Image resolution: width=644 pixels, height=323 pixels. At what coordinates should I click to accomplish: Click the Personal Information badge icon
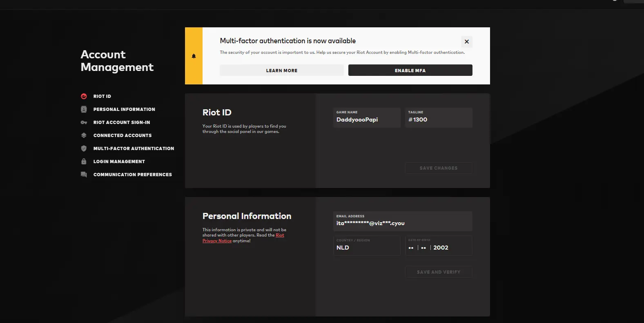(84, 109)
